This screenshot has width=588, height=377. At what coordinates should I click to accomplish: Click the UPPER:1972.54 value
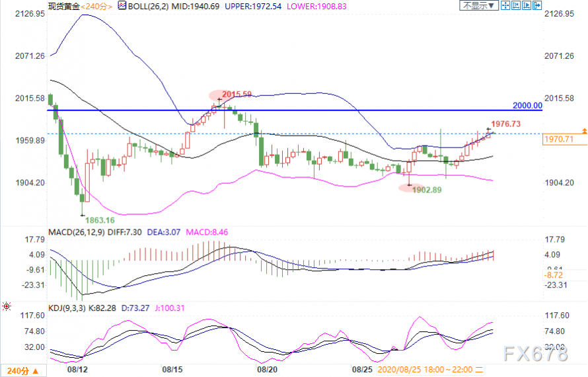pos(253,7)
